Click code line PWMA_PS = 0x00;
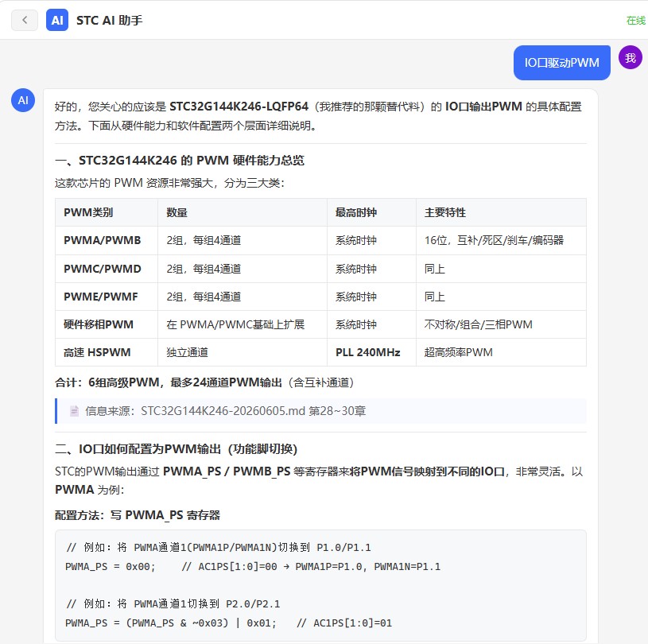Image resolution: width=648 pixels, height=644 pixels. [x=253, y=566]
